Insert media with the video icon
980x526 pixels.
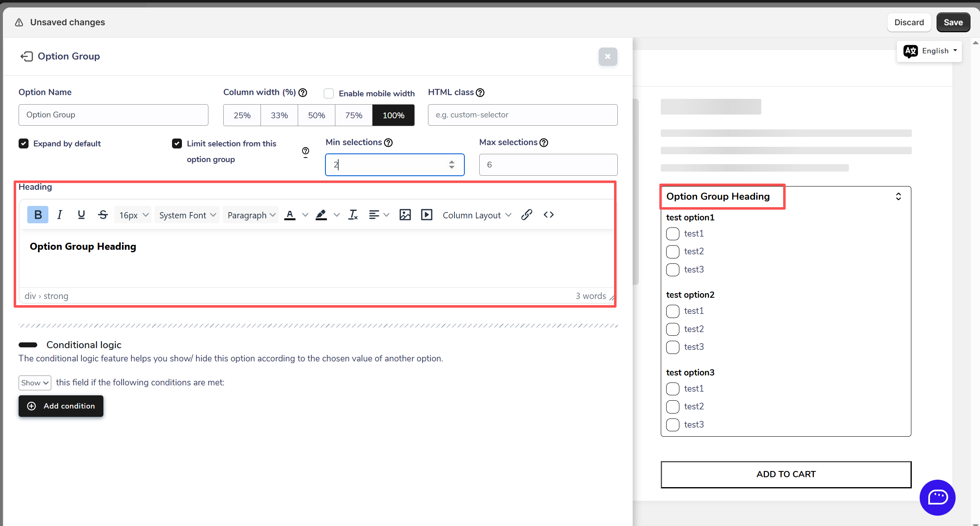click(x=426, y=215)
